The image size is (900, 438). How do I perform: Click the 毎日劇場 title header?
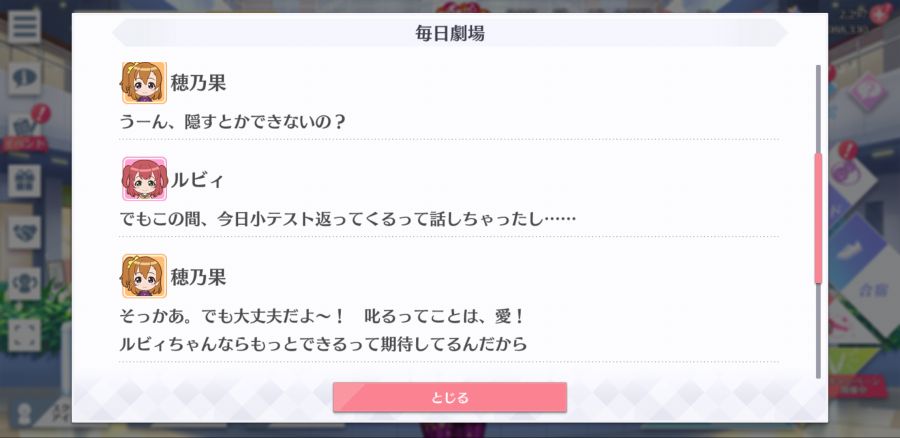pyautogui.click(x=449, y=33)
